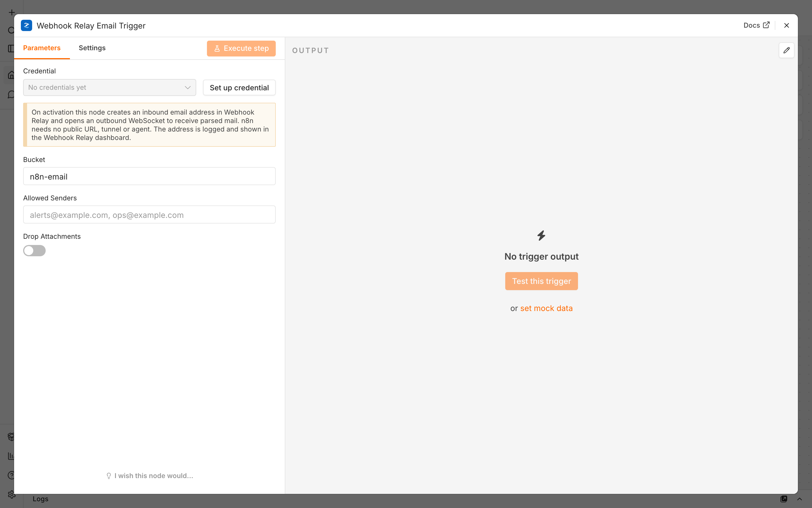812x508 pixels.
Task: Click the pencil edit output icon
Action: [786, 51]
